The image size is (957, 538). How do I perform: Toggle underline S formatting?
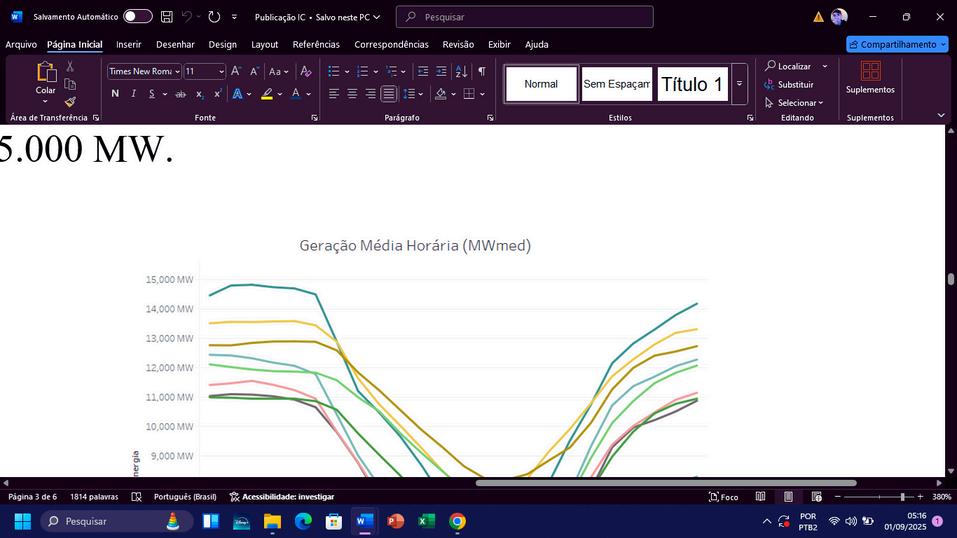[151, 93]
